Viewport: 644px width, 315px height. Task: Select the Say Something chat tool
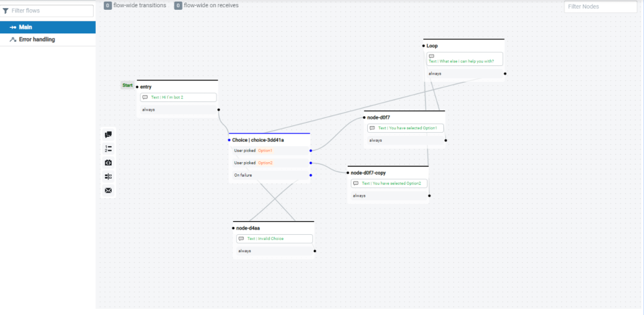[108, 134]
